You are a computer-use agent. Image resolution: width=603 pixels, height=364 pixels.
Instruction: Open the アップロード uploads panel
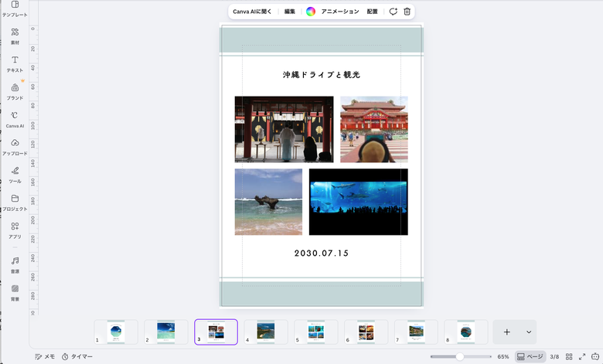pos(15,147)
